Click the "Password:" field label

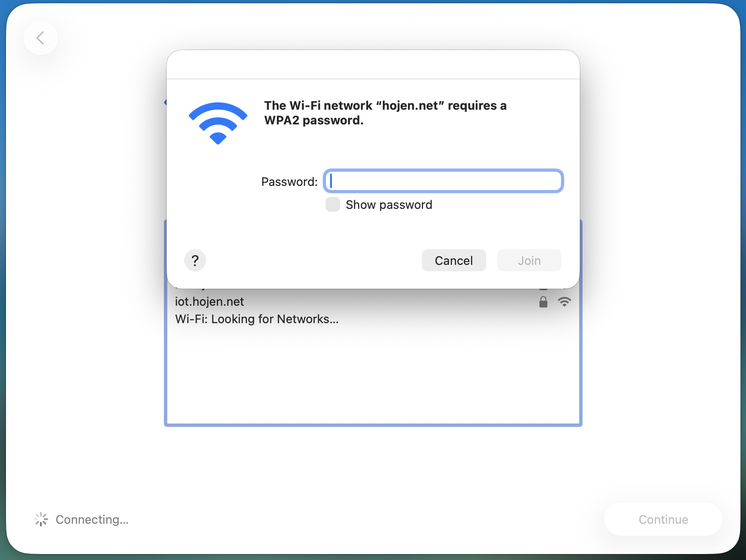(x=289, y=182)
